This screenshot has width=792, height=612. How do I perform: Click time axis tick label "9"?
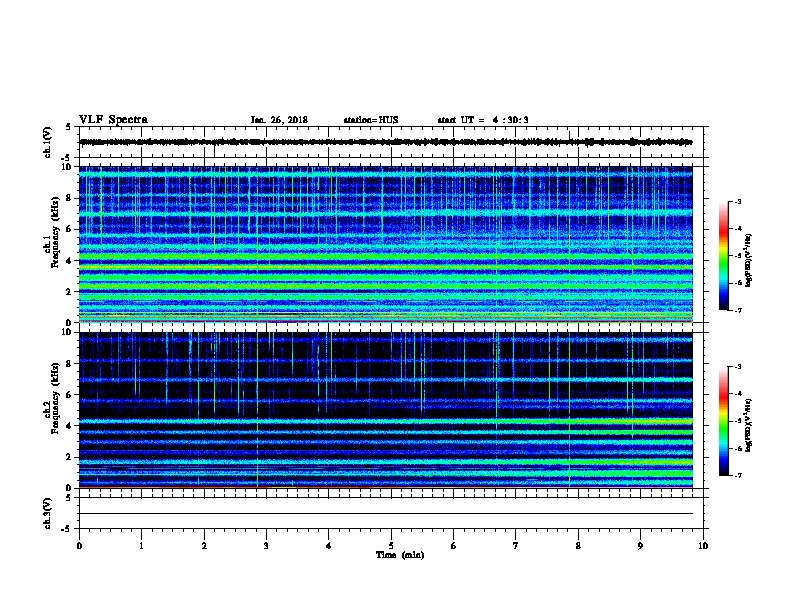click(x=640, y=546)
